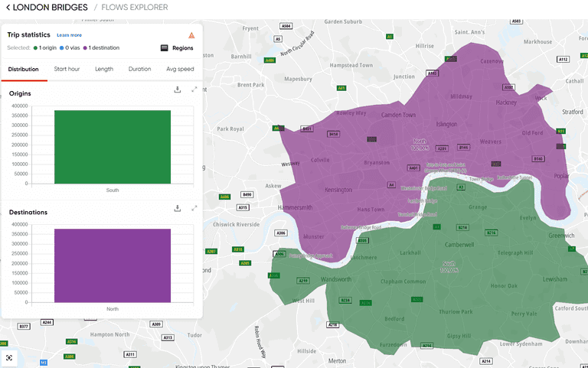Open the Length tab
Image resolution: width=588 pixels, height=368 pixels.
[104, 70]
